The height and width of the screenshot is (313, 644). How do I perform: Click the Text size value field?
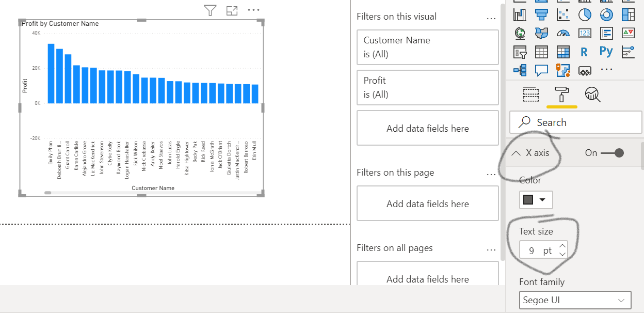[x=539, y=251]
